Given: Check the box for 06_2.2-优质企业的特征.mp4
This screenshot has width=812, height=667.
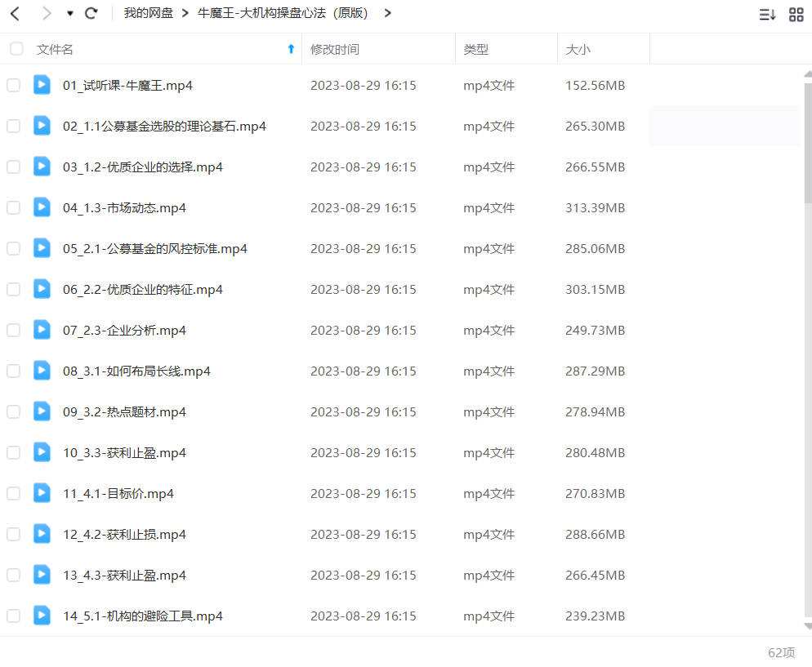Looking at the screenshot, I should click(x=13, y=289).
